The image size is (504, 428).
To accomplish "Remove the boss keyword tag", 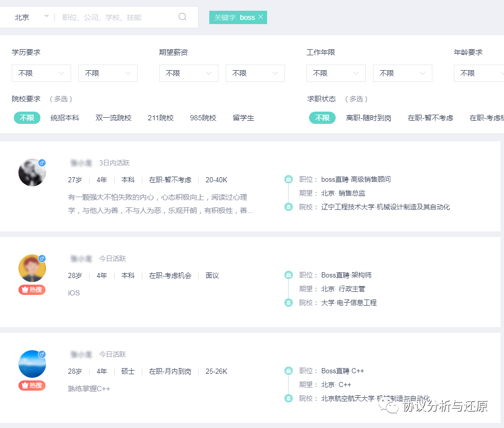I will [260, 17].
